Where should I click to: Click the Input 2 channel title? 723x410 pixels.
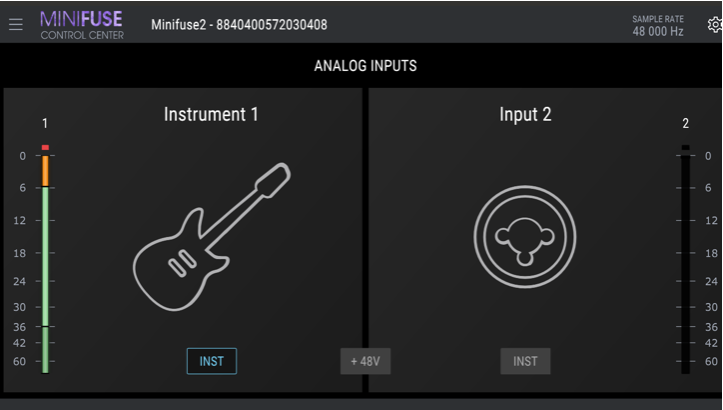[525, 114]
